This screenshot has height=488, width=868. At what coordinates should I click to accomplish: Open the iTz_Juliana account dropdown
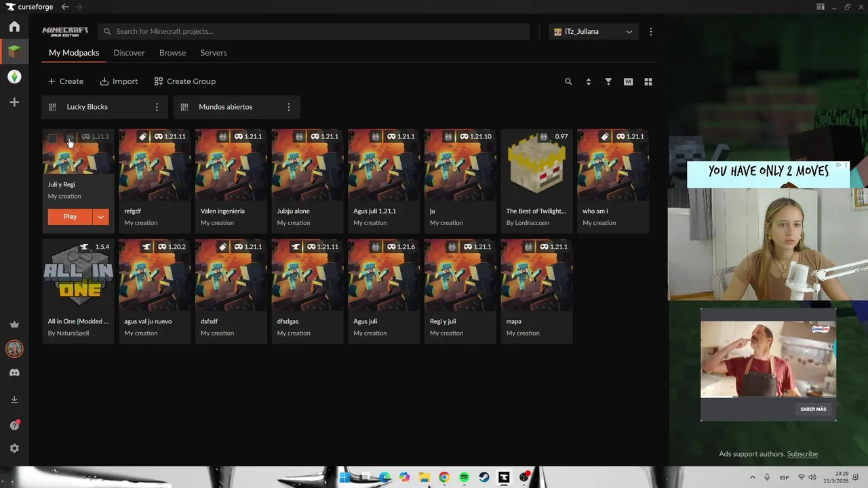click(x=593, y=32)
